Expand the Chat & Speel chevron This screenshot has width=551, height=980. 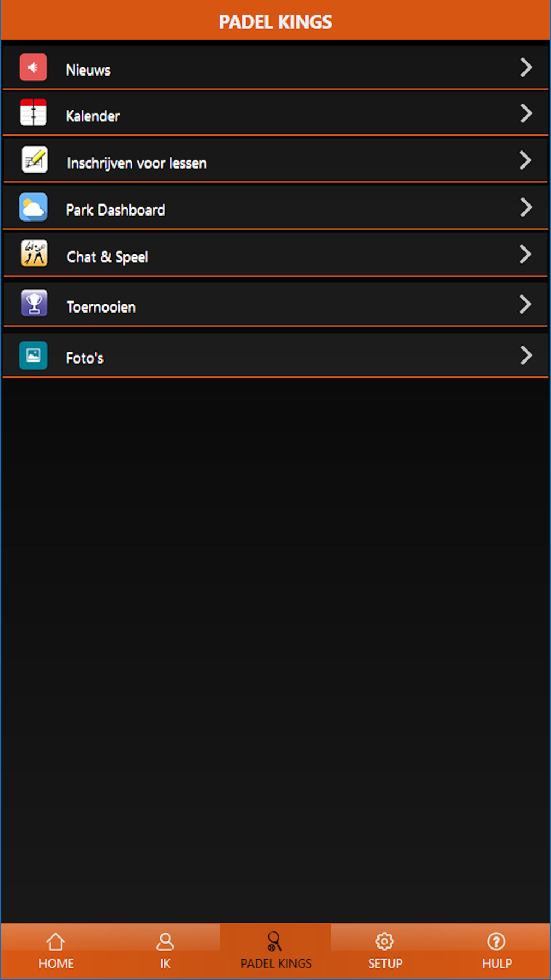click(x=526, y=254)
